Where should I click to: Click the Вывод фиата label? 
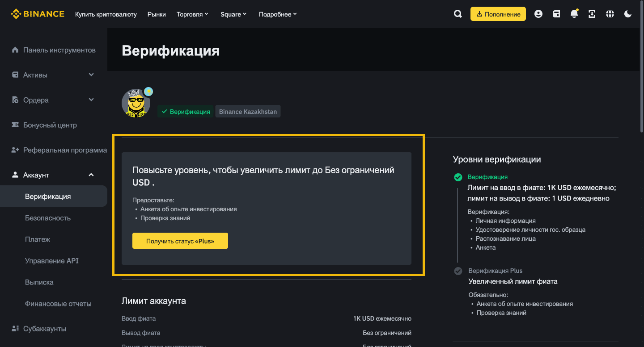click(x=141, y=333)
